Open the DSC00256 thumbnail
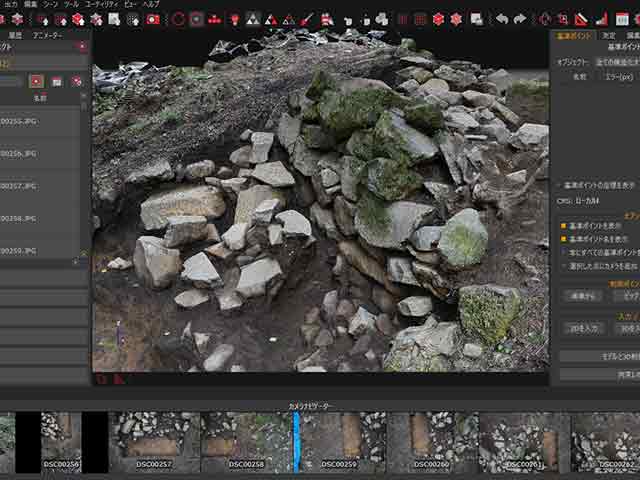640x480 pixels. click(x=61, y=442)
